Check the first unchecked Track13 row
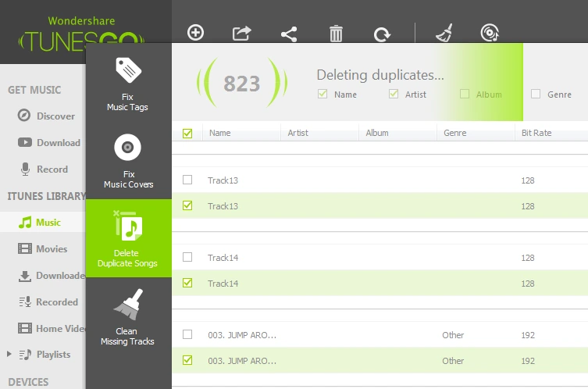 [187, 180]
